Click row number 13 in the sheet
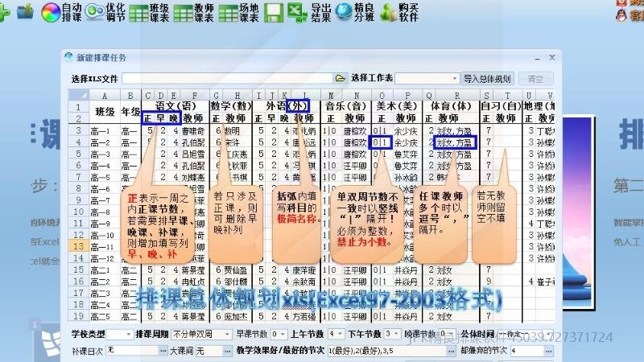 click(78, 246)
